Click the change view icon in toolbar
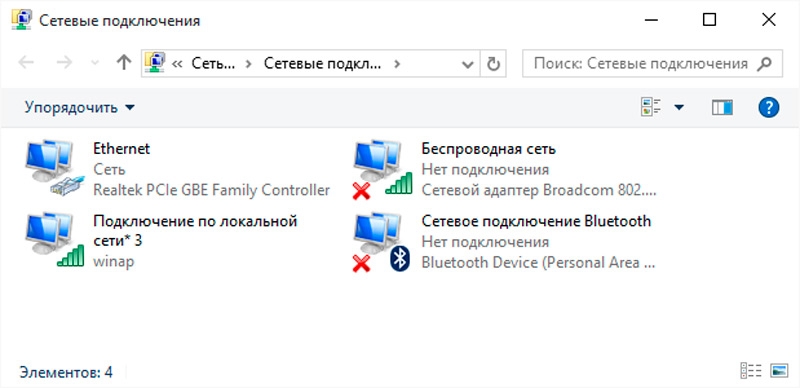Viewport: 800px width, 388px height. (651, 107)
